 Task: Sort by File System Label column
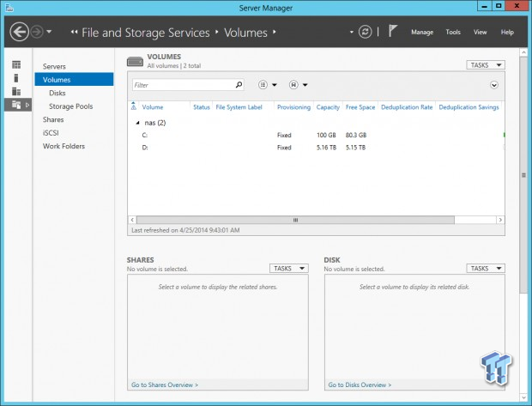click(239, 107)
